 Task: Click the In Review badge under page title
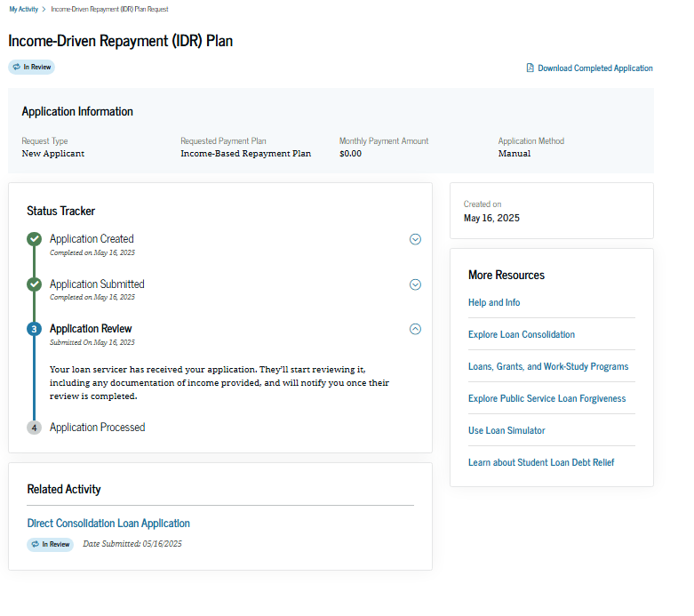[x=32, y=67]
